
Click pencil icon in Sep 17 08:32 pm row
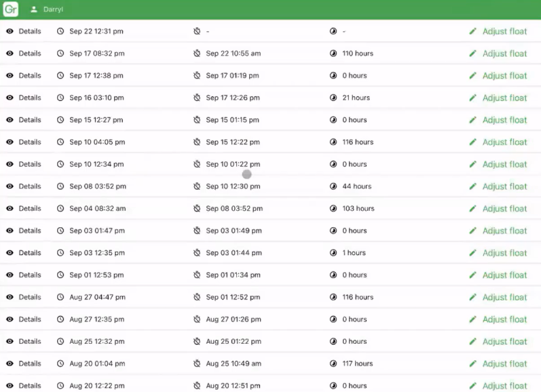click(473, 54)
